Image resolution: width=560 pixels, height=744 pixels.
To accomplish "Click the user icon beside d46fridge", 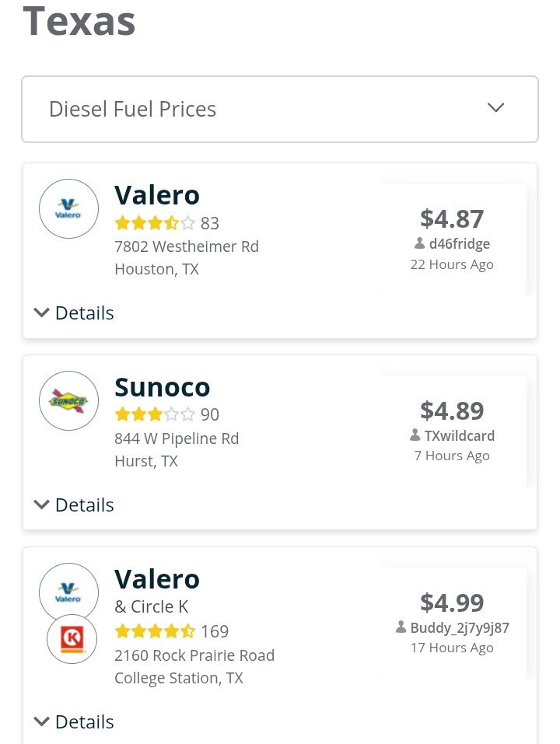I will click(419, 243).
